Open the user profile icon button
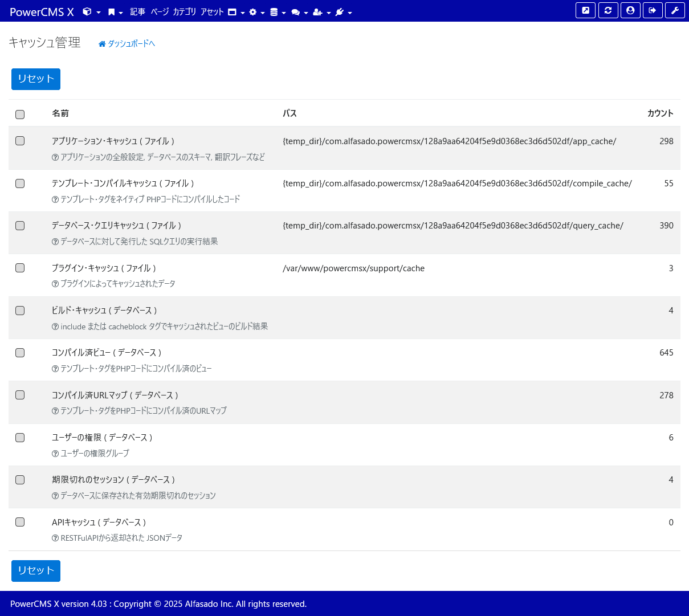 pos(630,10)
